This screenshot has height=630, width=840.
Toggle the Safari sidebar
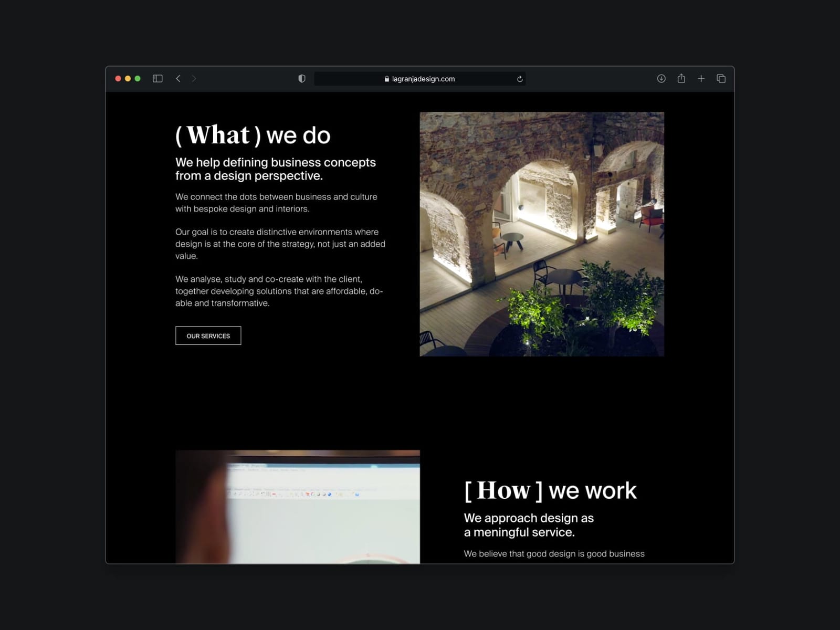157,79
